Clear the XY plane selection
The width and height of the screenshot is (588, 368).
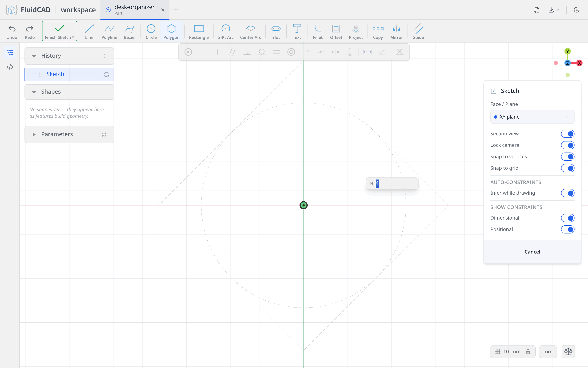pos(567,117)
